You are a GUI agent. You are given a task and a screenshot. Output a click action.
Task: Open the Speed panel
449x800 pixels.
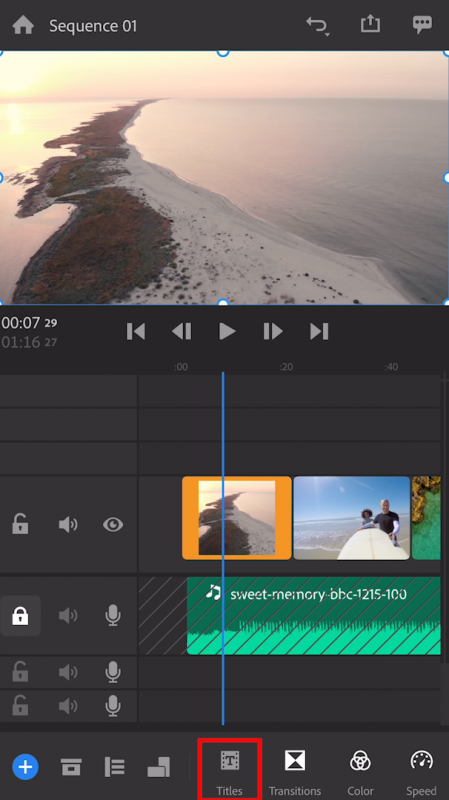pos(421,771)
